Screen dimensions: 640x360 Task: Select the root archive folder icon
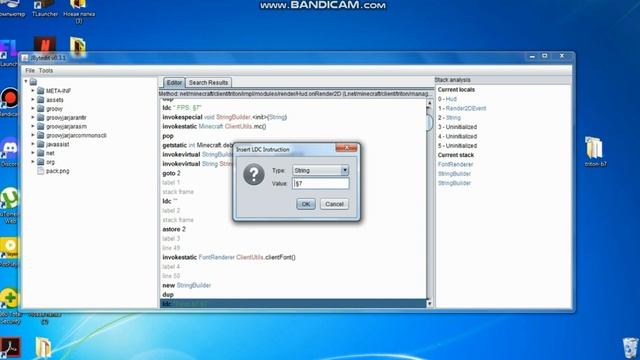click(x=33, y=82)
